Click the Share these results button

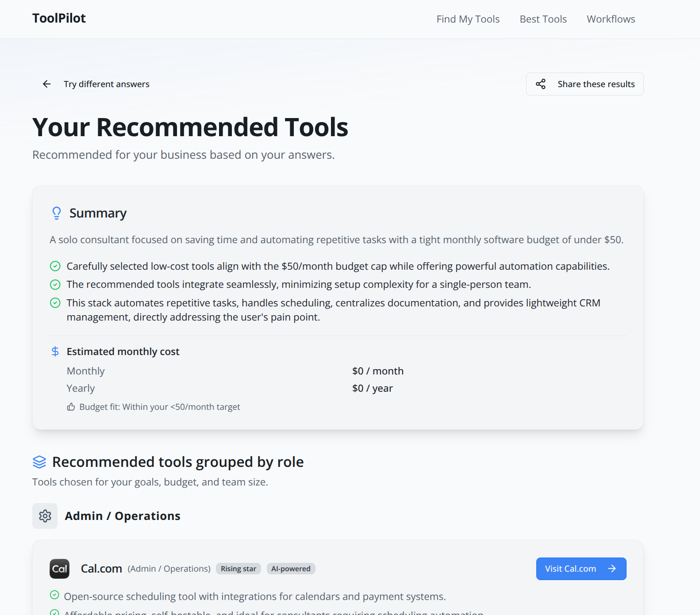[585, 84]
